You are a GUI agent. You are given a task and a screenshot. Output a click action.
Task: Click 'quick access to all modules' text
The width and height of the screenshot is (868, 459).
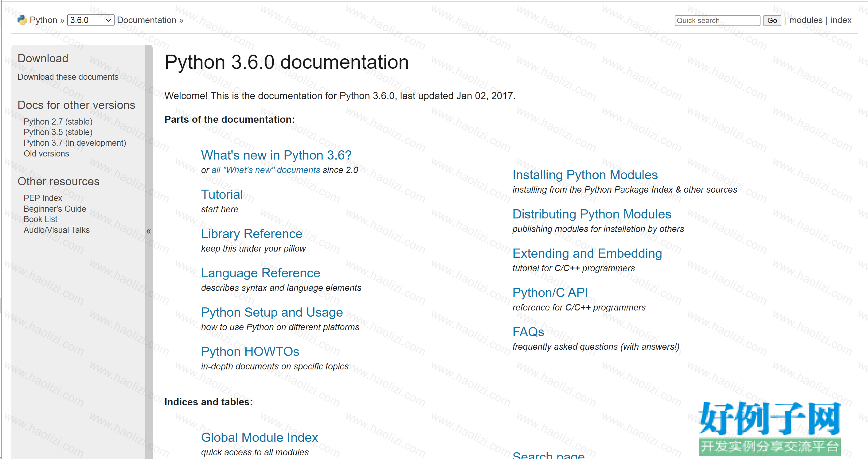pyautogui.click(x=255, y=452)
